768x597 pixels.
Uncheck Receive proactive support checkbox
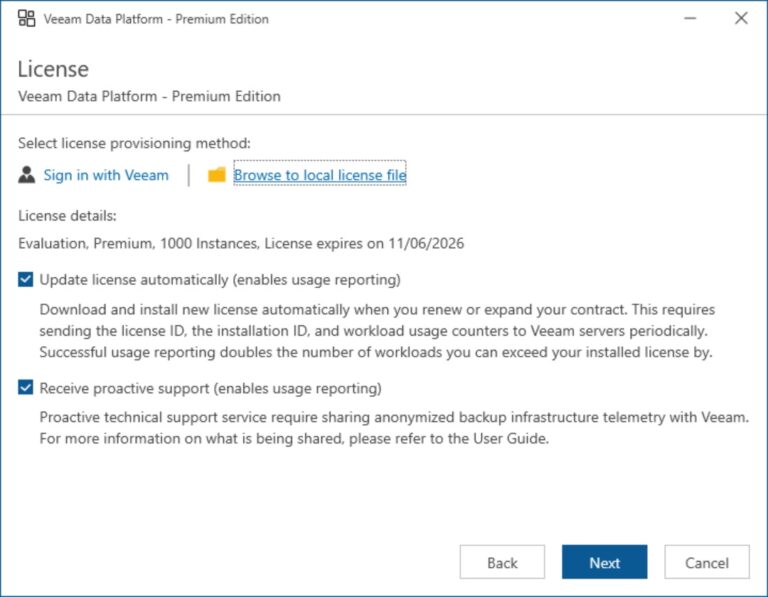(25, 387)
